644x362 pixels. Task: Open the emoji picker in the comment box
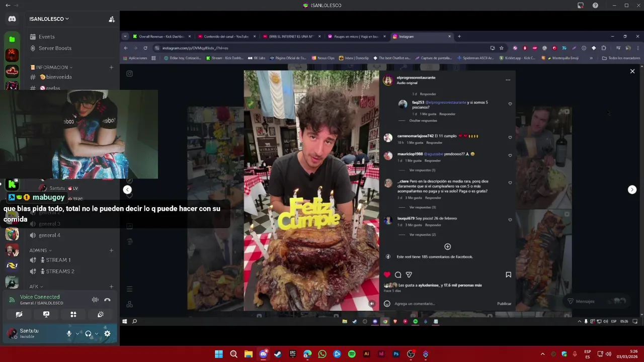[x=387, y=304]
